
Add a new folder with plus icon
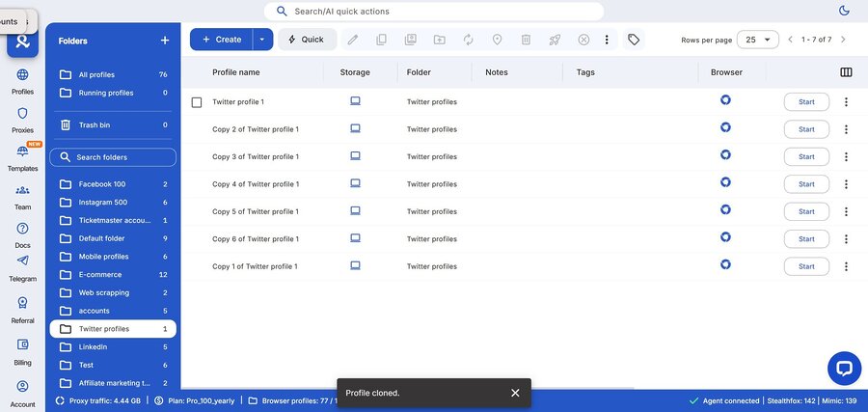(x=164, y=41)
